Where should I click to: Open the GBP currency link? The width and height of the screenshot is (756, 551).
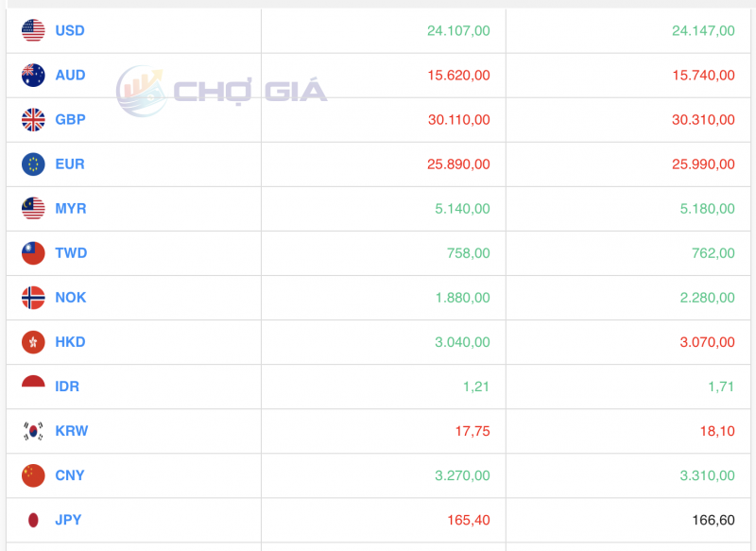[x=70, y=119]
